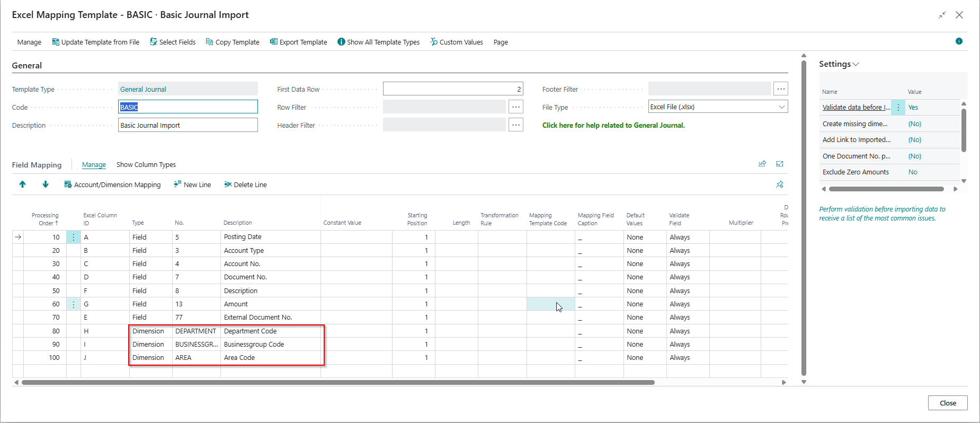Click Type cell in row 100
Screen dimensions: 980x423
pos(151,357)
